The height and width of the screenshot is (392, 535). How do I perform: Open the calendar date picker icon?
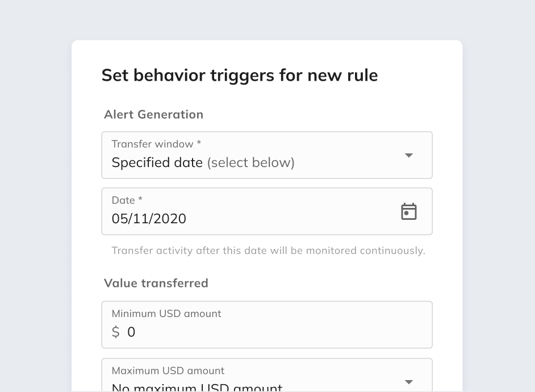click(x=409, y=211)
